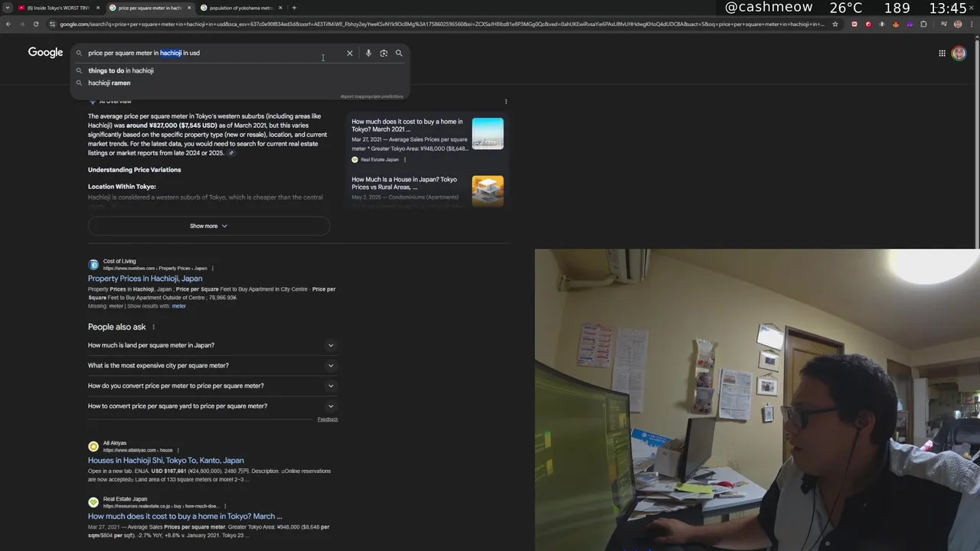This screenshot has width=980, height=551.
Task: Go forward in browser history
Action: pyautogui.click(x=22, y=24)
